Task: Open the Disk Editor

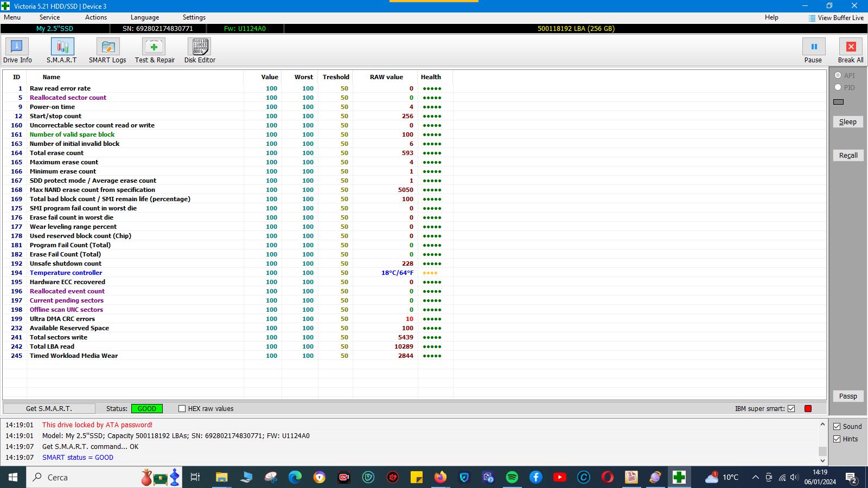Action: pos(200,51)
